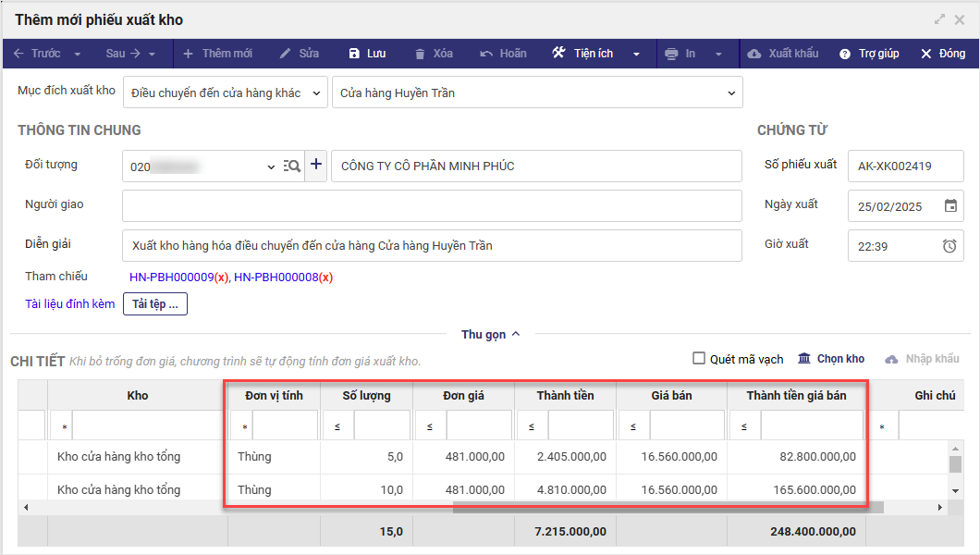Open reference link HN-PBH000009
The height and width of the screenshot is (555, 980).
pyautogui.click(x=171, y=277)
